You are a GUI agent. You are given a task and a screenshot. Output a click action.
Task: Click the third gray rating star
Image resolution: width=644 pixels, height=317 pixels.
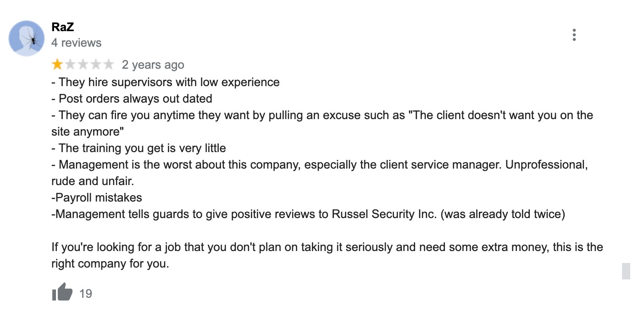coord(83,65)
